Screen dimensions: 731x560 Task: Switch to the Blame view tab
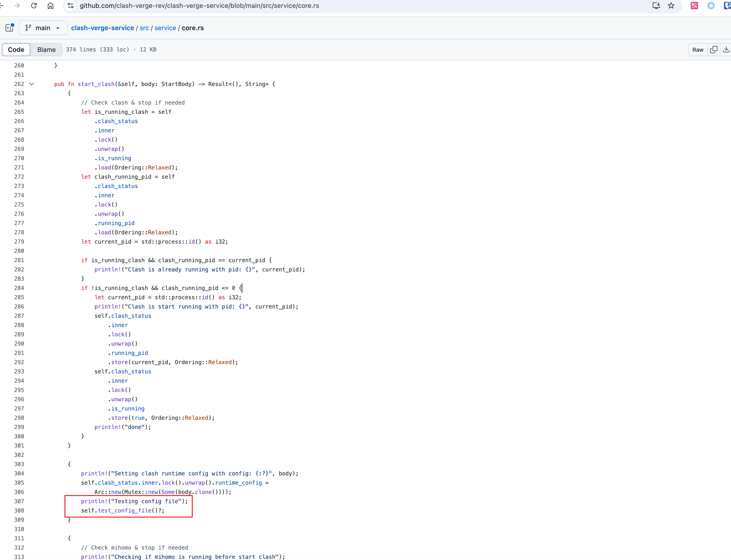pos(46,50)
